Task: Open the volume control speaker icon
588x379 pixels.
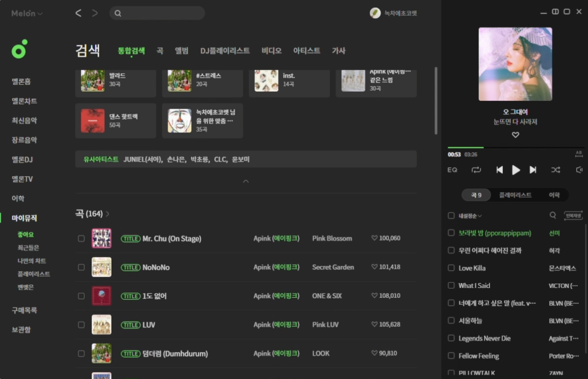Action: click(579, 170)
